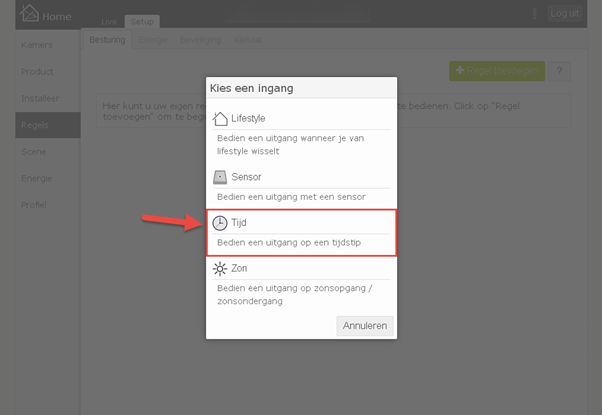Cancel the dialog with Annuleren

(365, 326)
